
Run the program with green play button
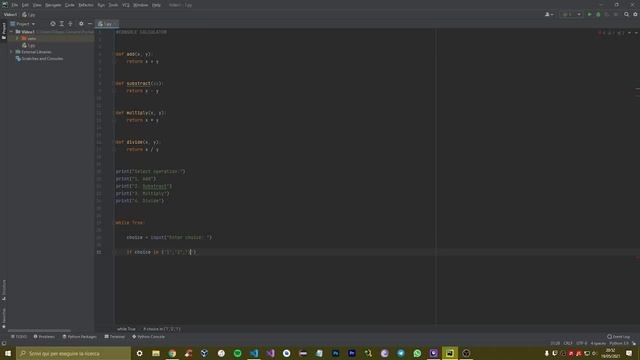click(589, 14)
